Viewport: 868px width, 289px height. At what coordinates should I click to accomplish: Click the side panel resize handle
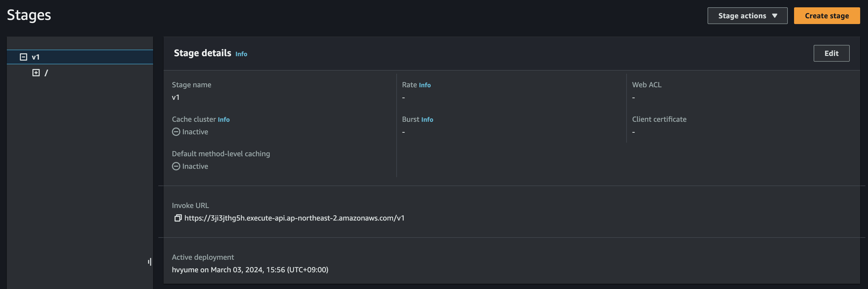tap(149, 262)
